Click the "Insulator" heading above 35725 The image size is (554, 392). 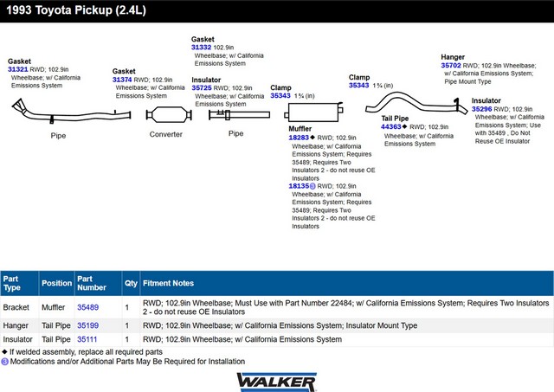pyautogui.click(x=206, y=80)
